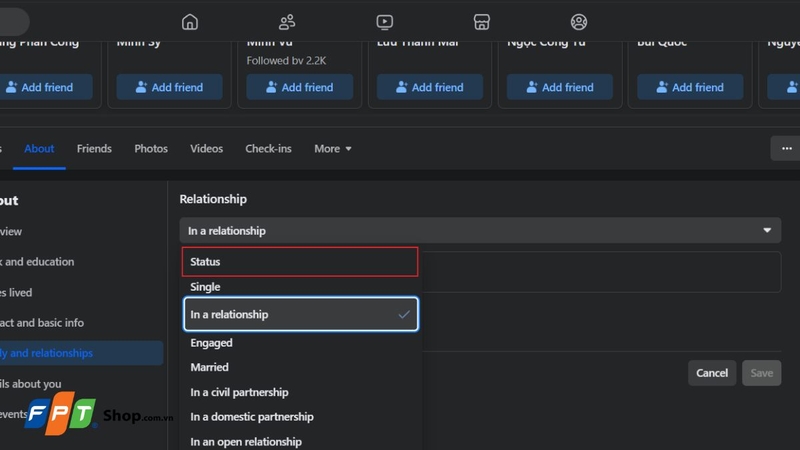The image size is (800, 450).
Task: Switch to the Check-ins tab
Action: (x=268, y=148)
